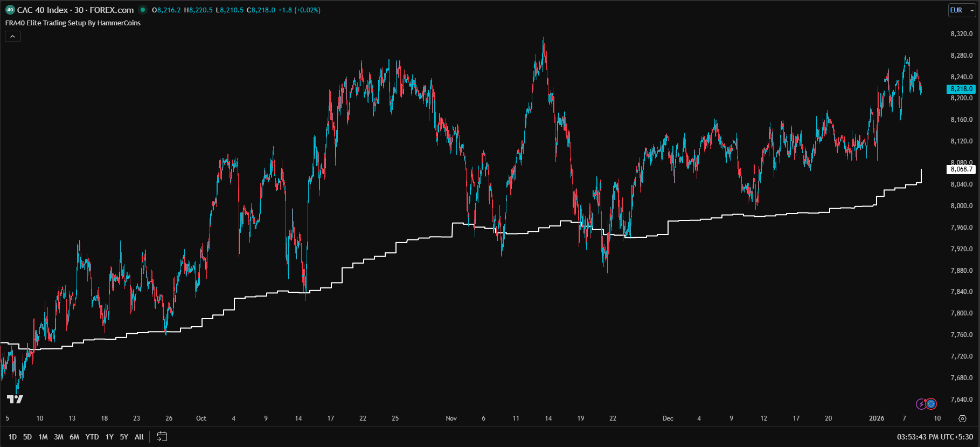Select the 3M time range
The width and height of the screenshot is (980, 447).
(59, 437)
